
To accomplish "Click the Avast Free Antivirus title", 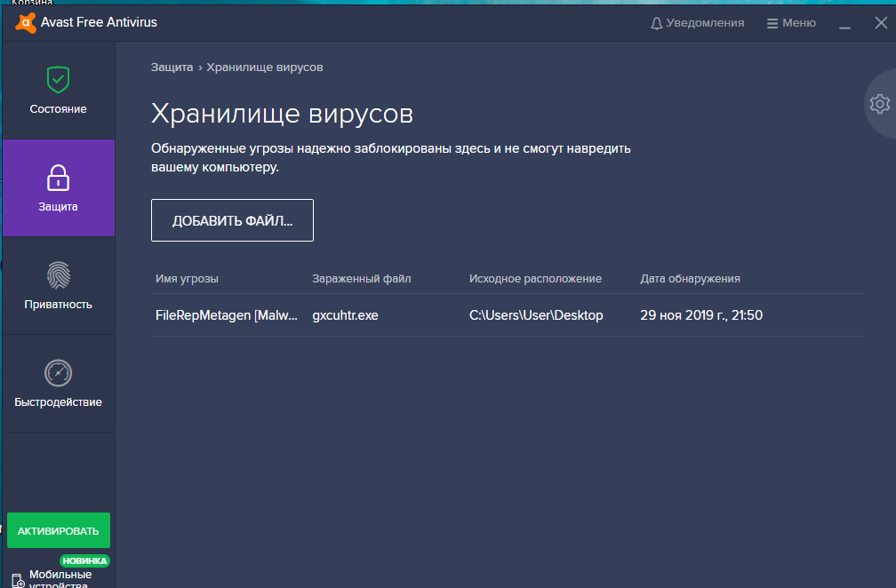I will coord(99,22).
